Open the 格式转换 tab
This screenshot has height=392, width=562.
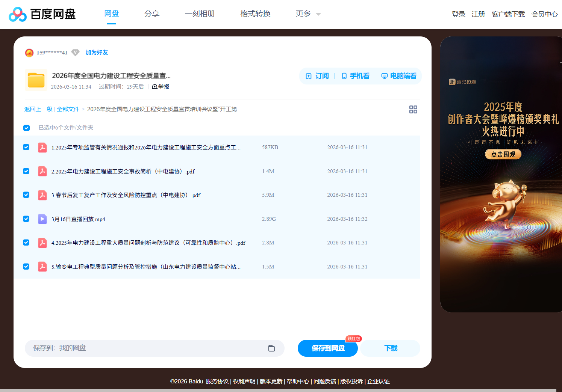click(255, 14)
